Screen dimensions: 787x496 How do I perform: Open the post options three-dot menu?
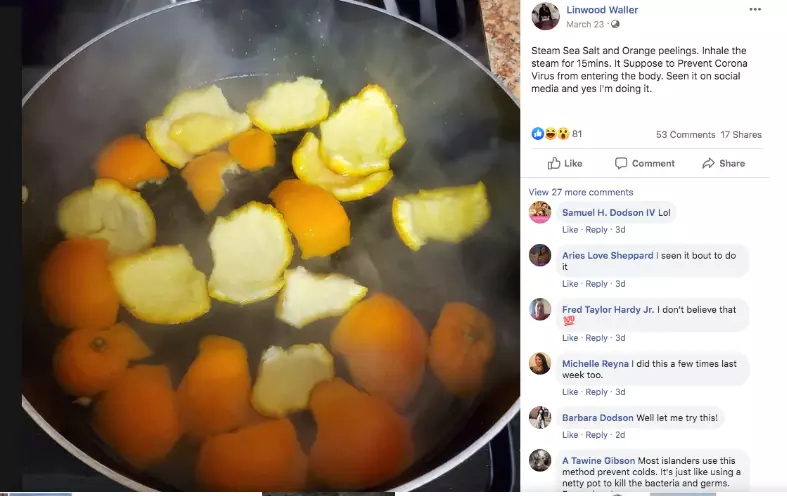755,10
